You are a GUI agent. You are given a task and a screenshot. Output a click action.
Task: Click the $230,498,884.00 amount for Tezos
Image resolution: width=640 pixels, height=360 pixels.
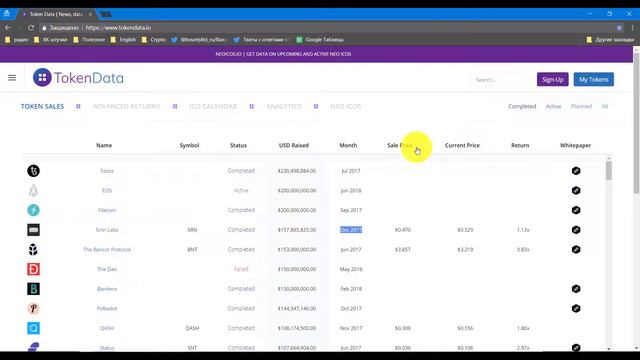coord(297,171)
